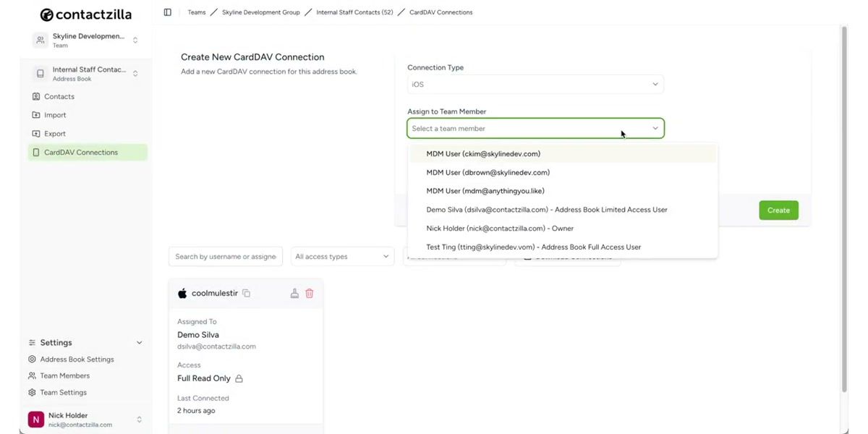The height and width of the screenshot is (434, 868).
Task: Collapse the Settings section
Action: pyautogui.click(x=139, y=342)
